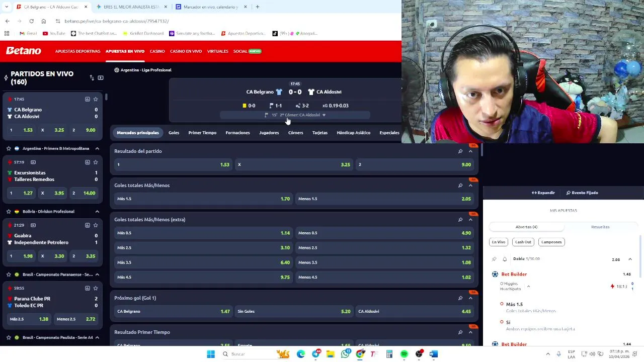Screen dimensions: 644x362
Task: Click Evento Fijado button
Action: tap(582, 193)
